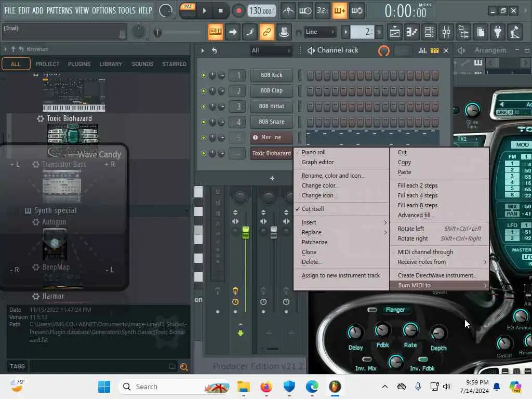The height and width of the screenshot is (399, 532).
Task: Click the green mixer volume fader
Action: tap(245, 232)
